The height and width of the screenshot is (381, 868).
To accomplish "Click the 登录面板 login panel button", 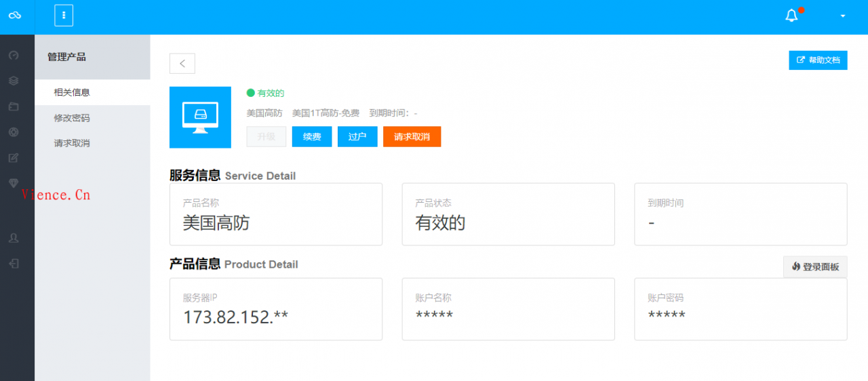I will click(815, 267).
